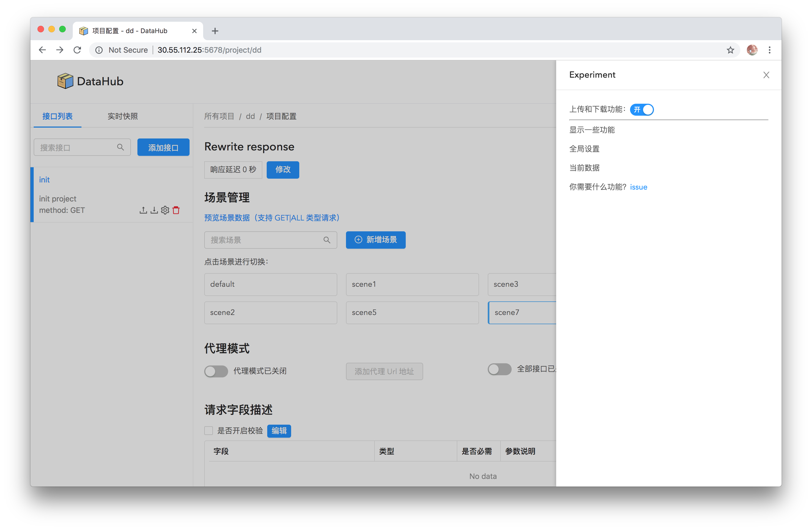The height and width of the screenshot is (530, 812).
Task: Open the issue link in Experiment panel
Action: tap(638, 187)
